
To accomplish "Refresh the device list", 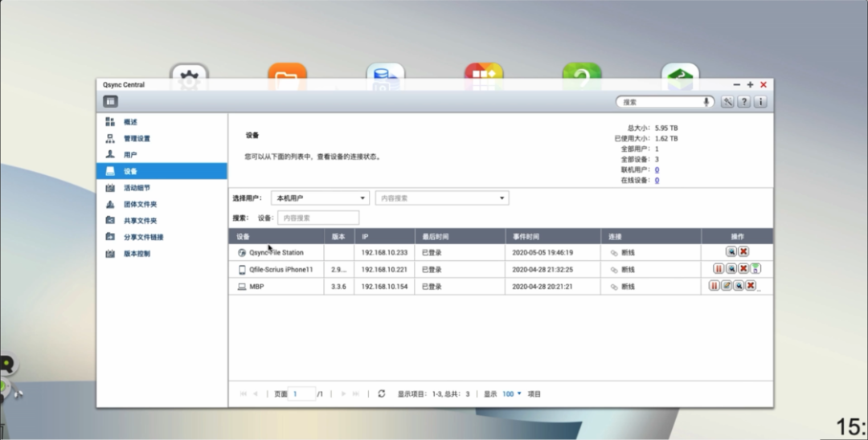I will [382, 393].
